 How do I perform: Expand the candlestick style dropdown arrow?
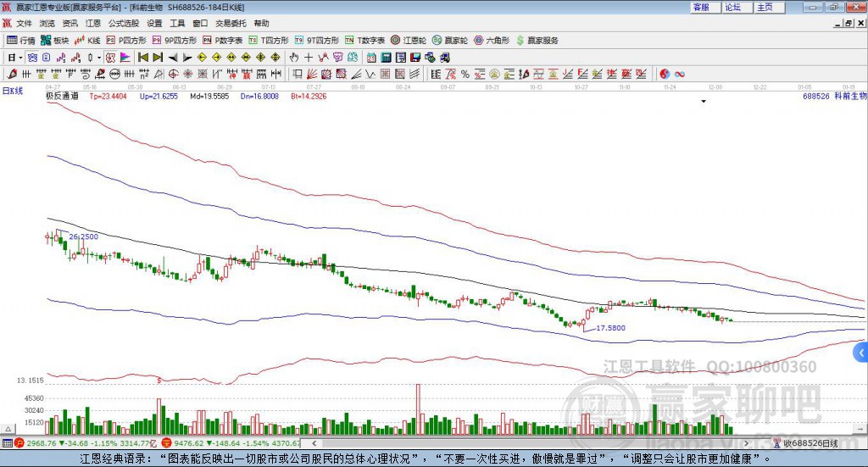[99, 58]
